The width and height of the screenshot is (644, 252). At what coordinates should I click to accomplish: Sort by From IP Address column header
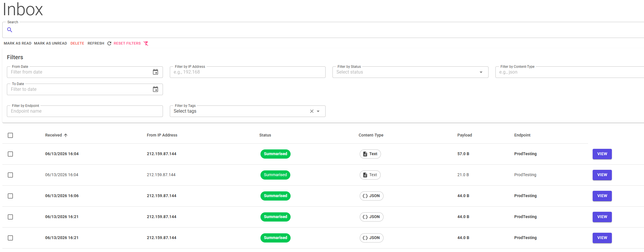tap(162, 135)
